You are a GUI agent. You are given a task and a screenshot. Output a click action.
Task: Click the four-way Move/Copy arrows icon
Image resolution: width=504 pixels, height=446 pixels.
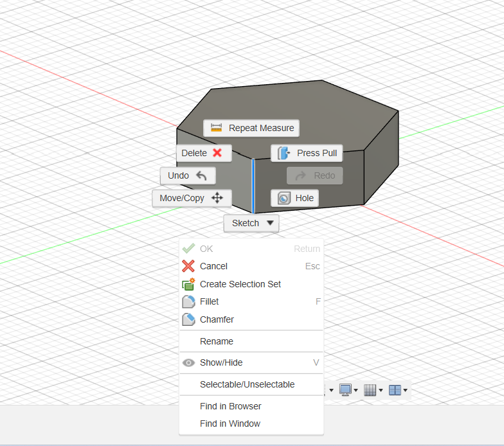pos(217,198)
